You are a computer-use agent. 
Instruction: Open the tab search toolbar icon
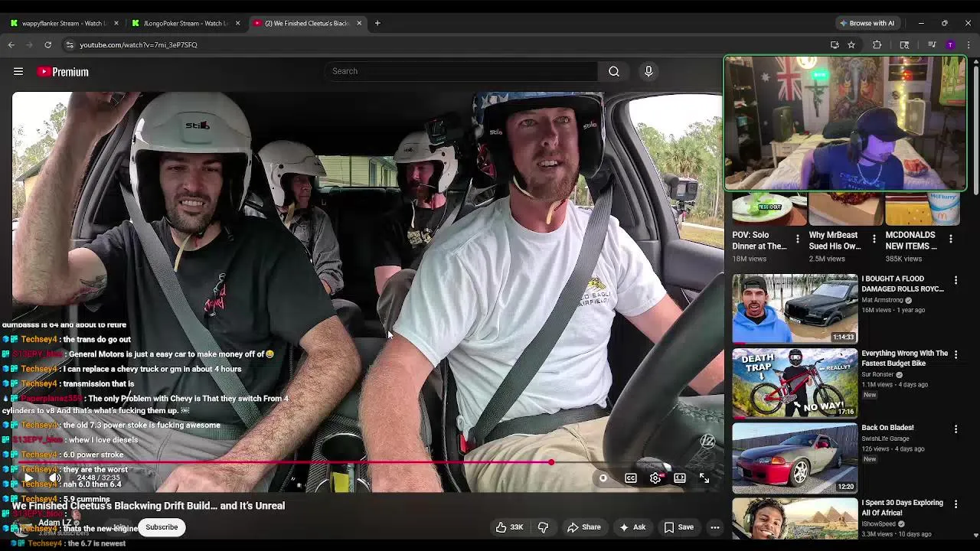click(x=904, y=45)
